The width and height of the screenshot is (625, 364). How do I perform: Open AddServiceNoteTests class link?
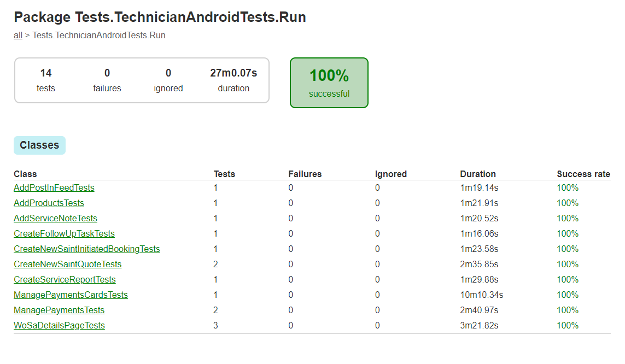(x=55, y=219)
